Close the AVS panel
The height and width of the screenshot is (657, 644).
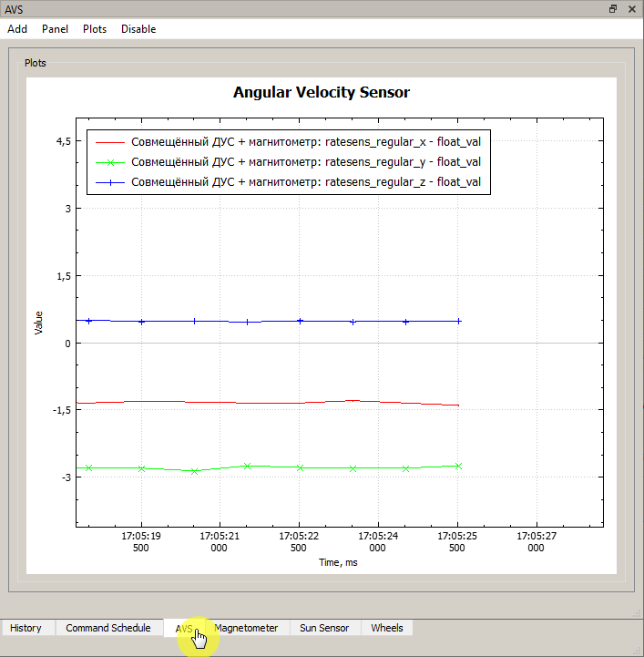tap(631, 7)
